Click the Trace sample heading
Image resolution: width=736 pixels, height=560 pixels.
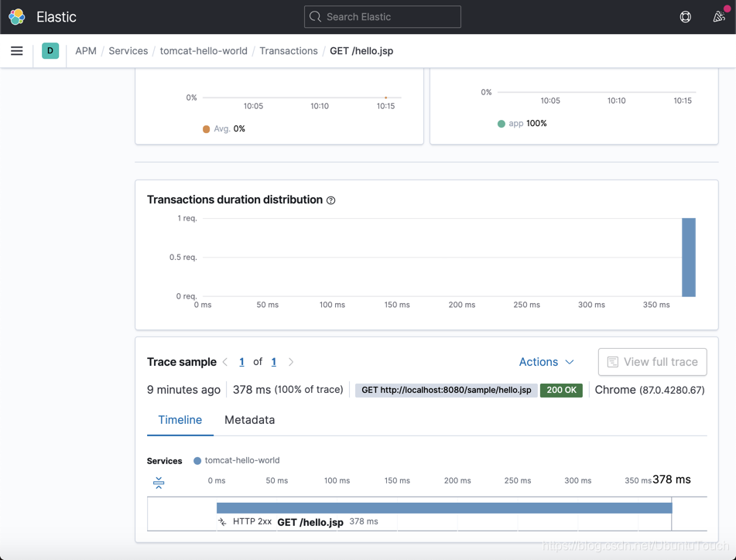tap(182, 362)
